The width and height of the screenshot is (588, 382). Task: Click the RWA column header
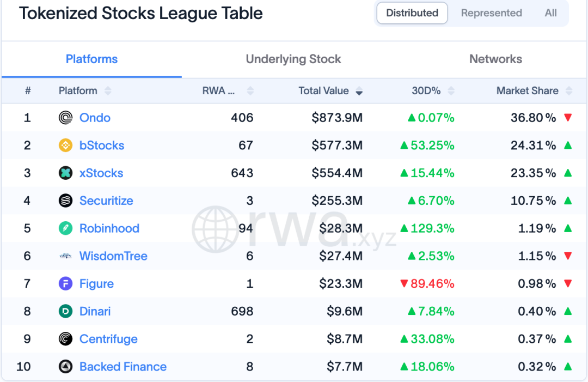click(x=219, y=91)
